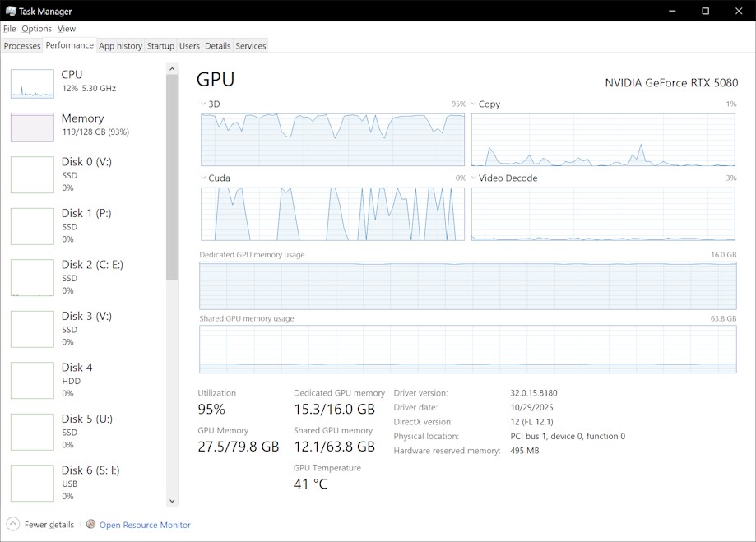Click the 119/128 GB (93%) memory text
756x542 pixels.
pyautogui.click(x=95, y=132)
